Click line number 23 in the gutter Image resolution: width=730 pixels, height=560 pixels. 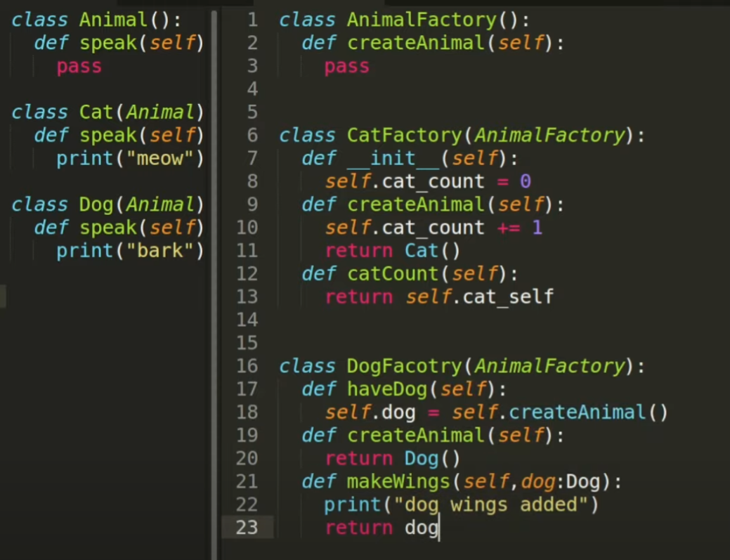(x=247, y=528)
